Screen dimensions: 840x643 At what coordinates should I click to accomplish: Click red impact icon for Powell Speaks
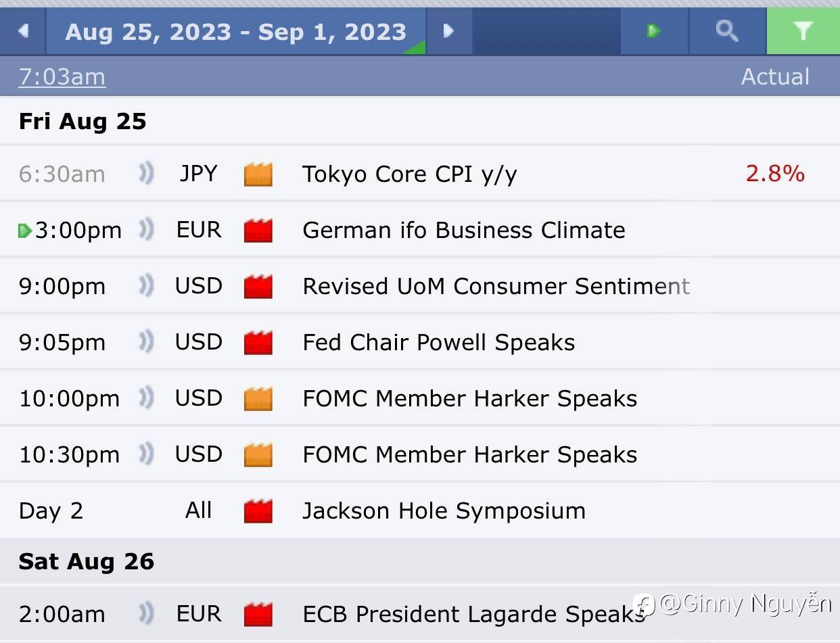click(x=258, y=343)
